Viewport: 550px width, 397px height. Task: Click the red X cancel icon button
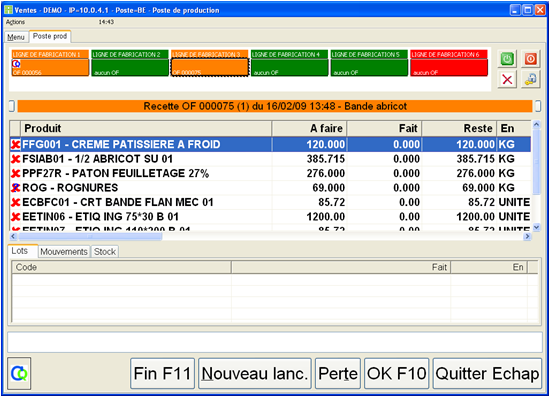(x=507, y=80)
